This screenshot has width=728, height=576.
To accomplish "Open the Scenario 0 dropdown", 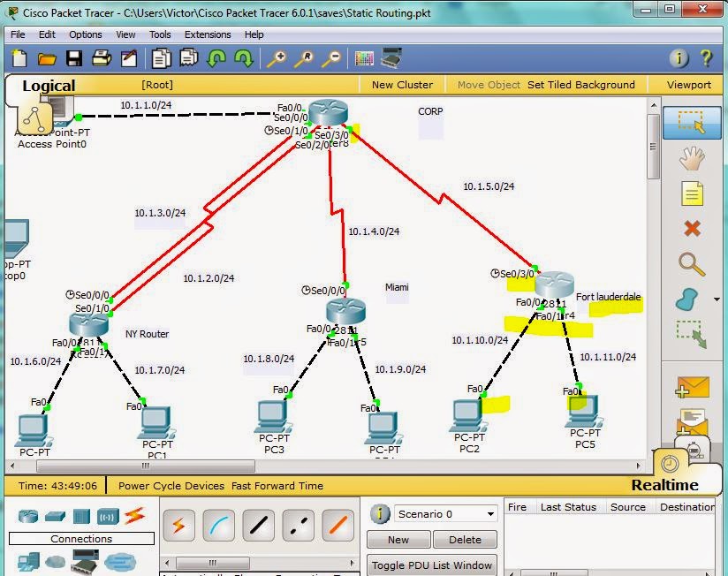I will (445, 514).
